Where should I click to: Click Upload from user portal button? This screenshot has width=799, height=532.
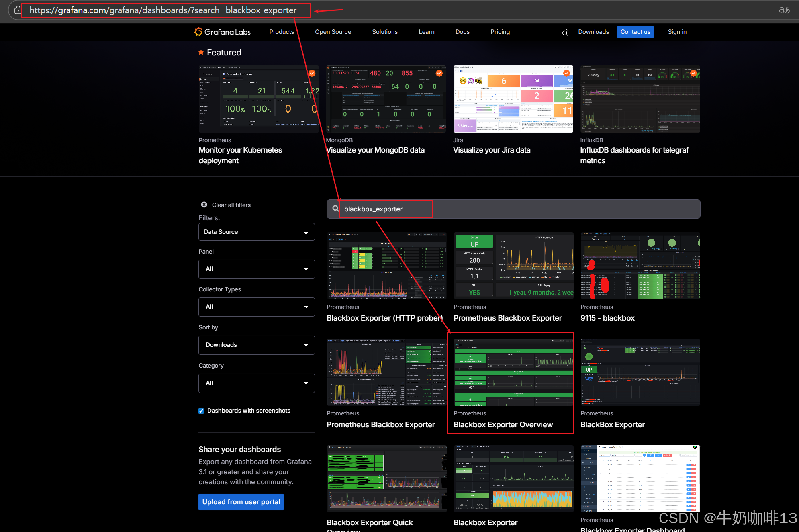tap(241, 502)
